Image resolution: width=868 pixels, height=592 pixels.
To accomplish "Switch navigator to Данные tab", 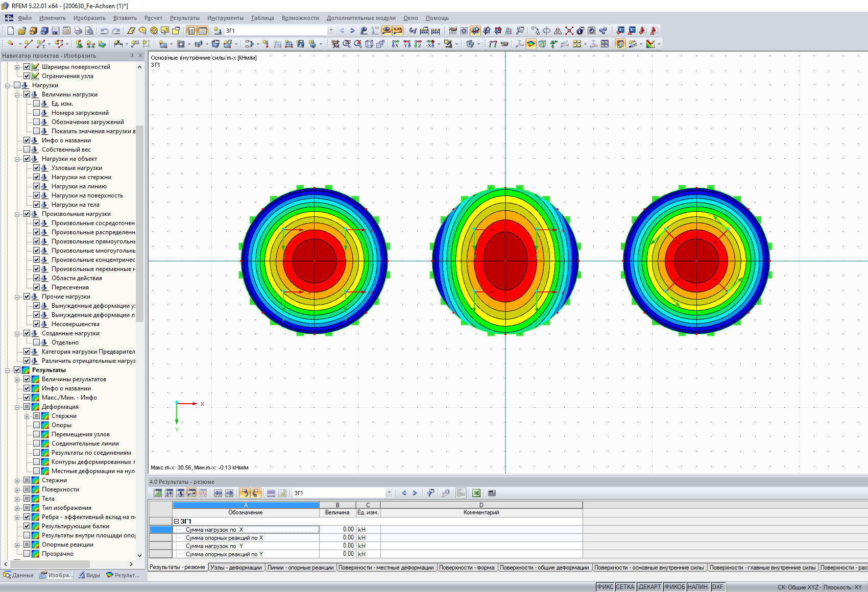I will 19,575.
